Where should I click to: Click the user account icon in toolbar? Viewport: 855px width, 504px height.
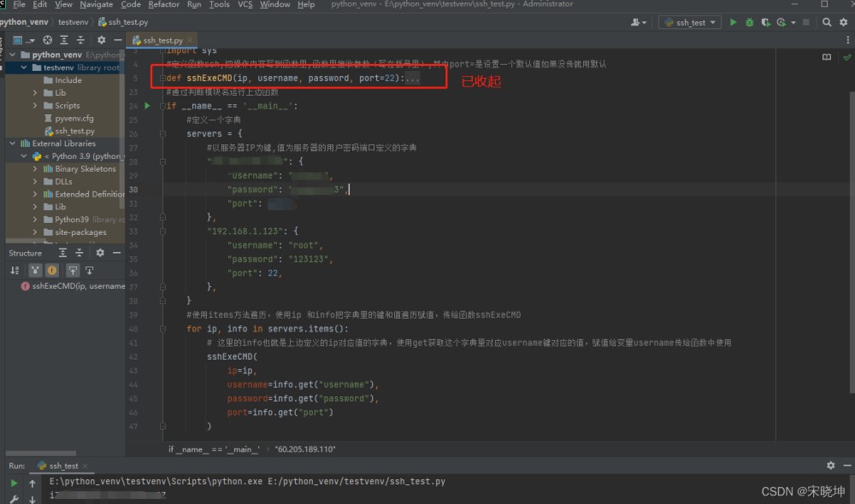click(x=639, y=22)
